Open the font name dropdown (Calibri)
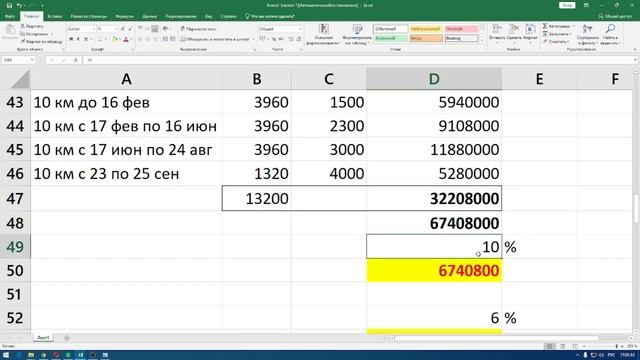 (x=93, y=29)
